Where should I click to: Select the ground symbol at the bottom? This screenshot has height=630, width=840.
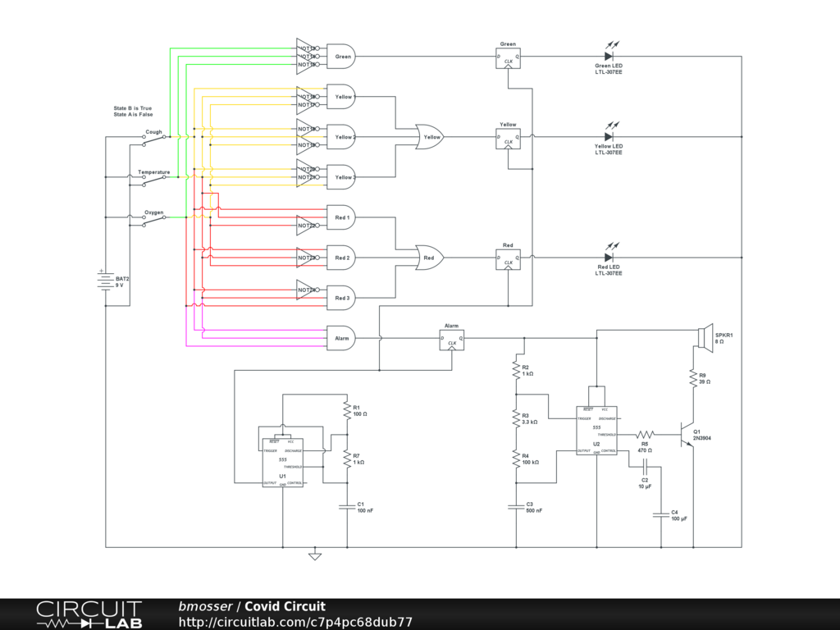315,556
